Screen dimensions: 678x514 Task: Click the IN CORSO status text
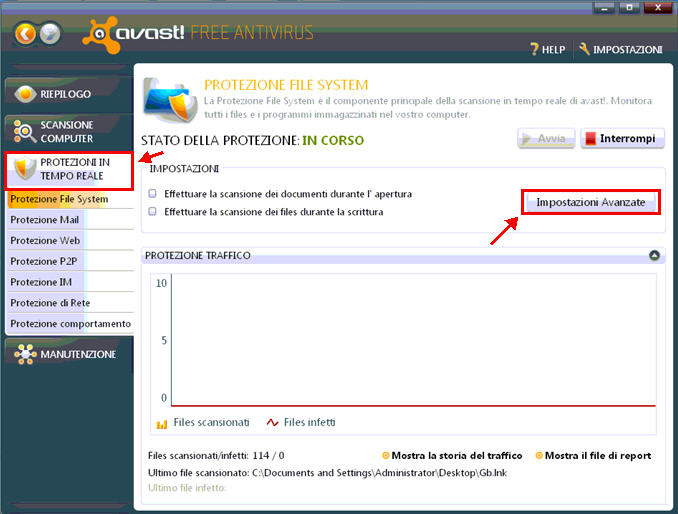(333, 140)
